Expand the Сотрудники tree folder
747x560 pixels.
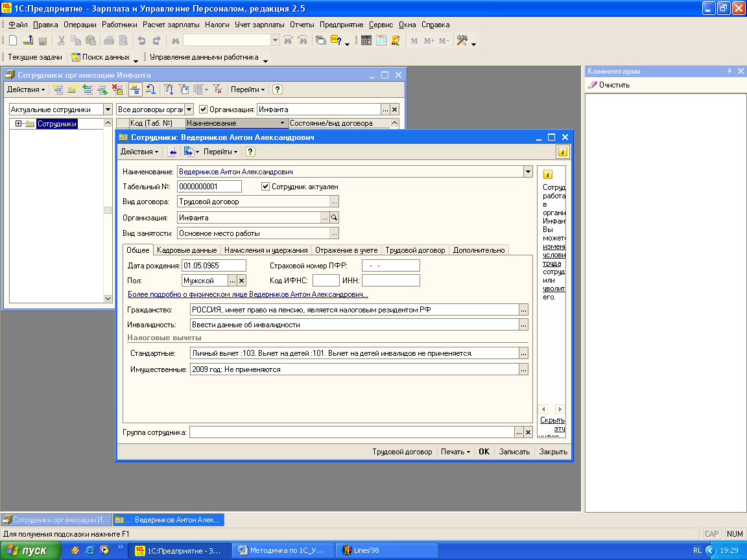click(x=18, y=124)
